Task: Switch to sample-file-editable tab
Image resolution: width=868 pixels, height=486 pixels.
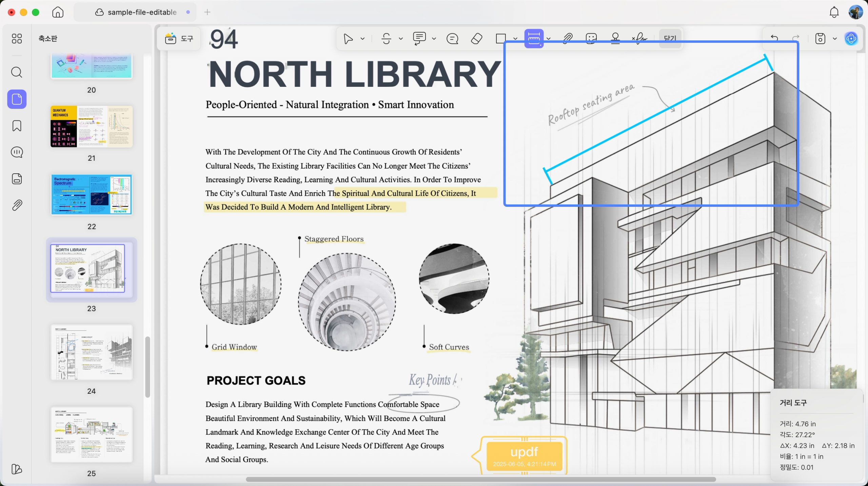Action: pos(136,12)
